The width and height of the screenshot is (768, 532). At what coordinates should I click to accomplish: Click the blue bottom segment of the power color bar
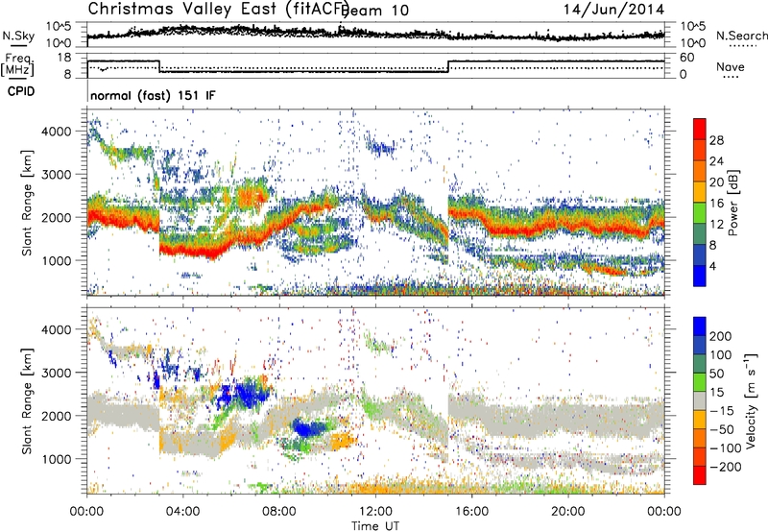pyautogui.click(x=700, y=276)
